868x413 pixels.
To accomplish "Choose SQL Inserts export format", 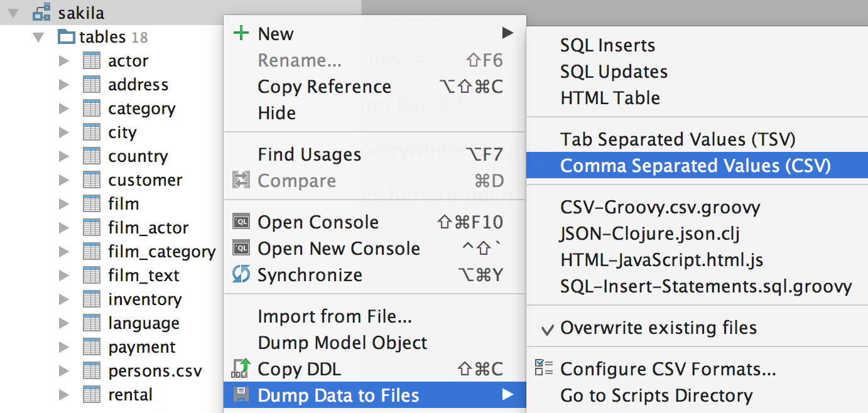I will 607,45.
